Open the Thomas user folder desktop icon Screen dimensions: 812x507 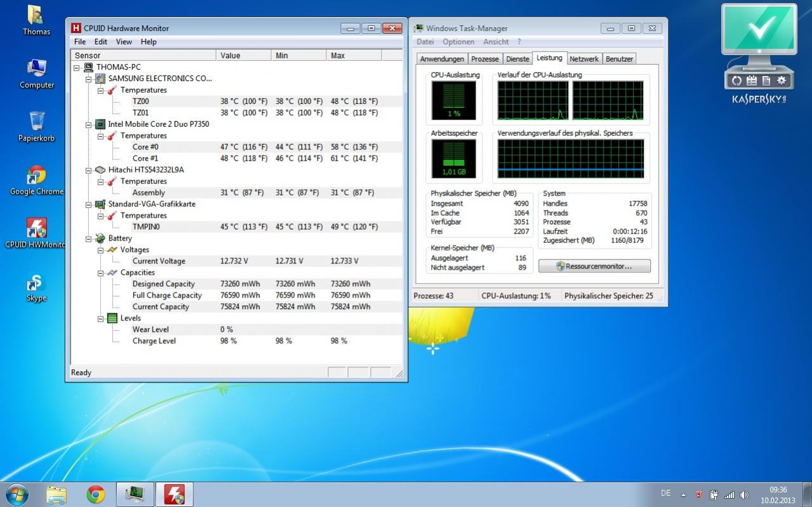coord(36,20)
